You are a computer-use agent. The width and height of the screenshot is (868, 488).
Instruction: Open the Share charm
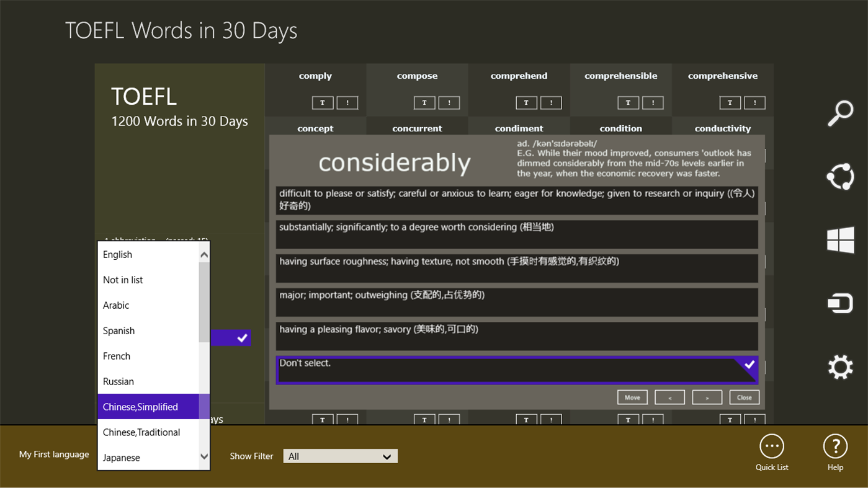coord(841,177)
